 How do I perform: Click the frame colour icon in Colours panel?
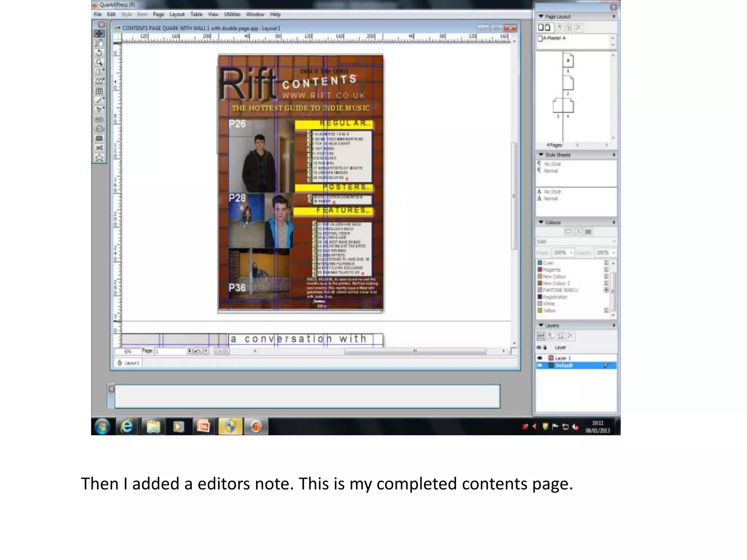[568, 232]
